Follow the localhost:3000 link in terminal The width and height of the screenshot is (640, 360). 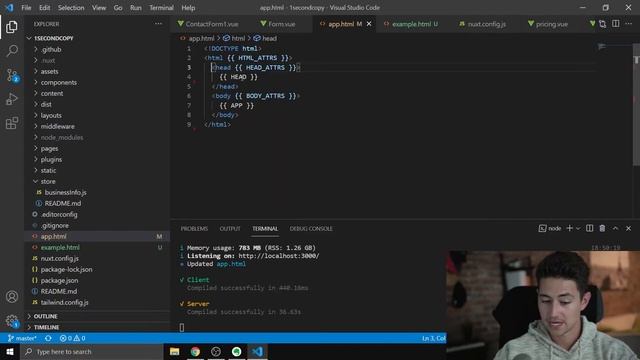(x=279, y=256)
